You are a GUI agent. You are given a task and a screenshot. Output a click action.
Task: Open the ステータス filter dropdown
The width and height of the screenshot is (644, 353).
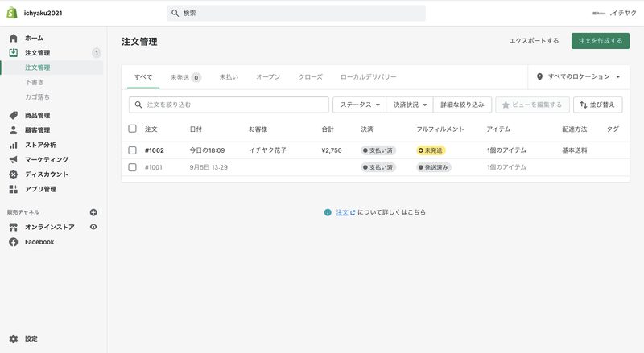359,105
